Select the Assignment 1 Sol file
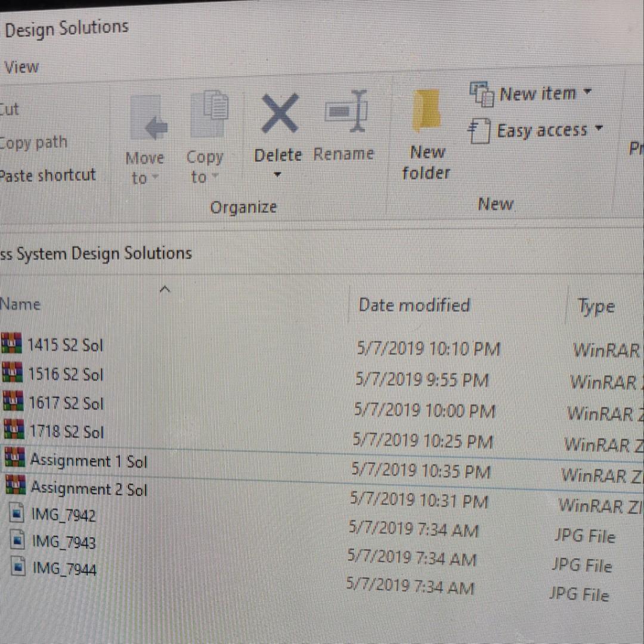644x644 pixels. coord(88,460)
